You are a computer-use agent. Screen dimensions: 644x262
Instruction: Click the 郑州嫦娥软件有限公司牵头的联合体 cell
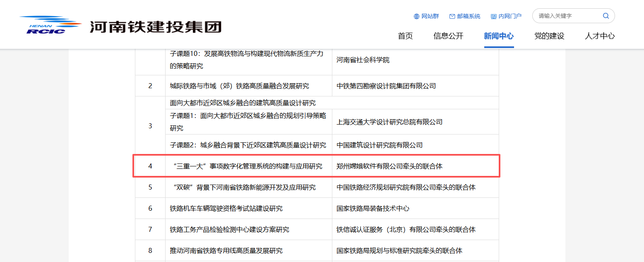coord(389,166)
